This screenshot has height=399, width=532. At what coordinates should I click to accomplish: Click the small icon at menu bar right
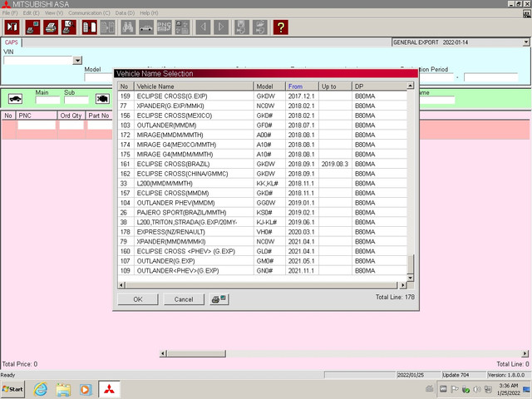click(526, 13)
